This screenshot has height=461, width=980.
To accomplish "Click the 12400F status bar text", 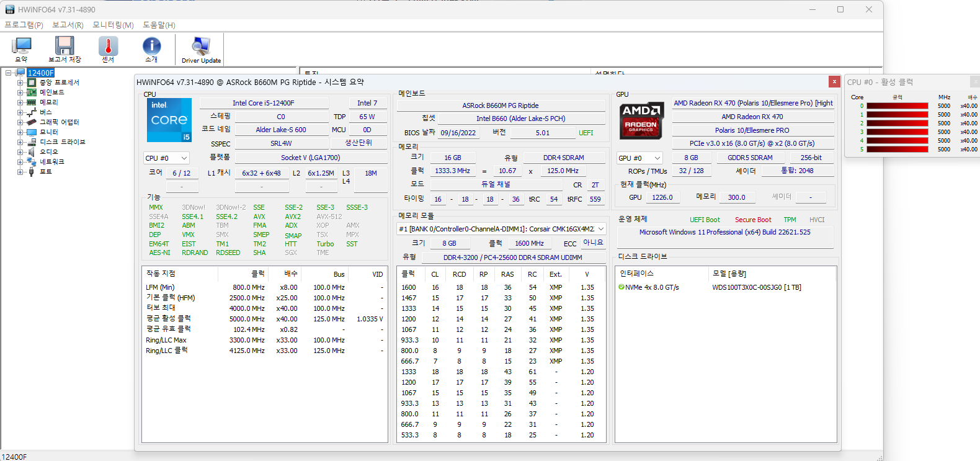I will [x=14, y=457].
